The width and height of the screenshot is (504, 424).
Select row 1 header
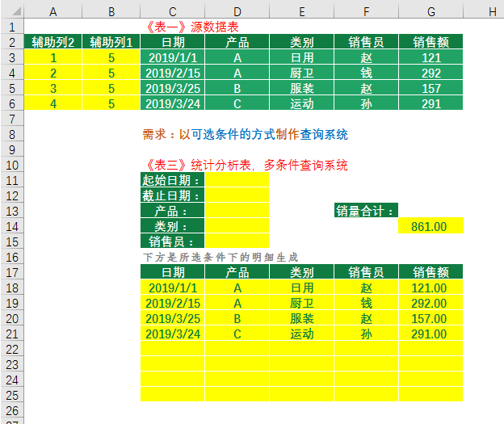click(12, 27)
